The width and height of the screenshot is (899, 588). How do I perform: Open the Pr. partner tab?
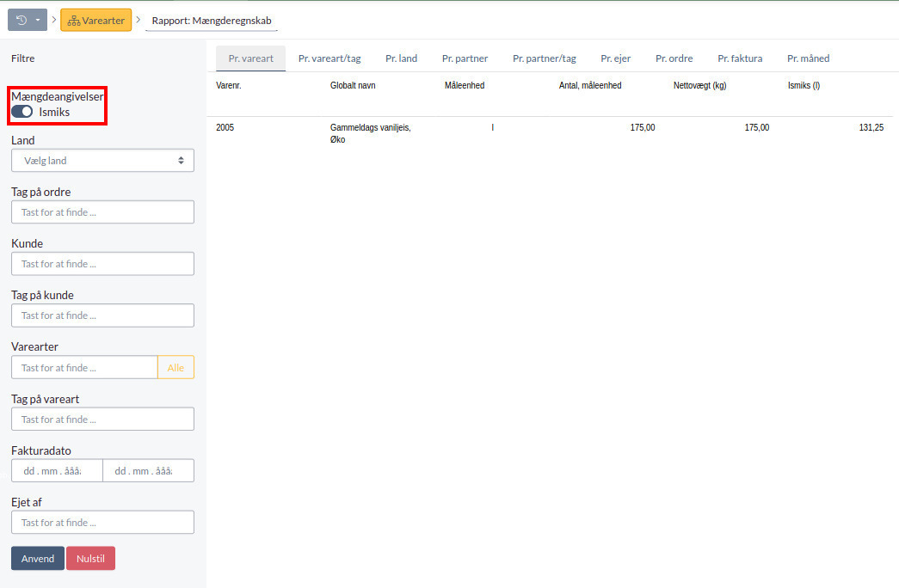(x=465, y=58)
